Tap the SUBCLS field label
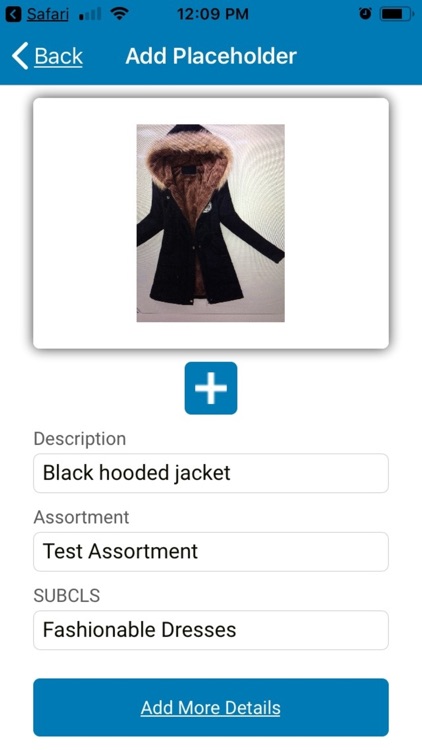The image size is (422, 750). [x=67, y=596]
